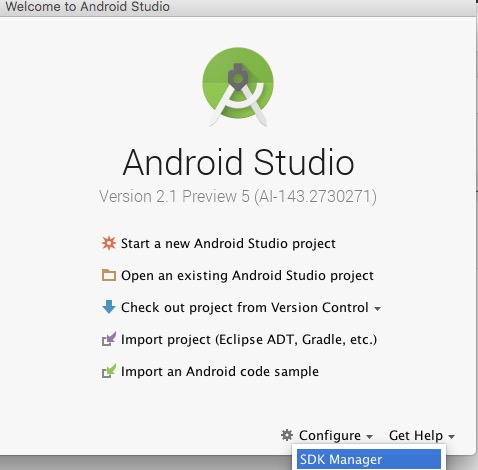Open an existing Android Studio project
Image resolution: width=478 pixels, height=470 pixels.
click(x=247, y=276)
